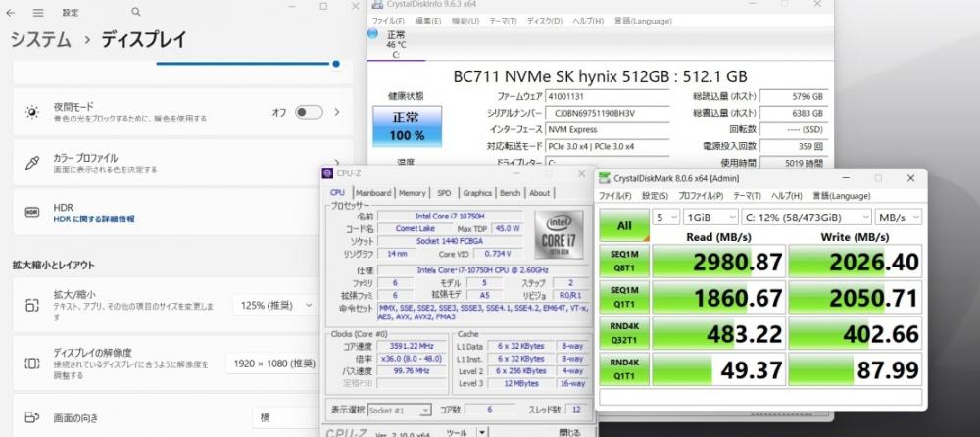980x437 pixels.
Task: Open the 1920 × 1080 resolution dropdown
Action: click(271, 364)
